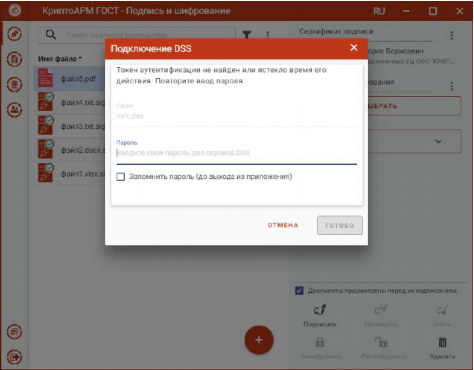Viewport: 474px width, 370px height.
Task: Click the disabled Логин field
Action: (x=236, y=116)
